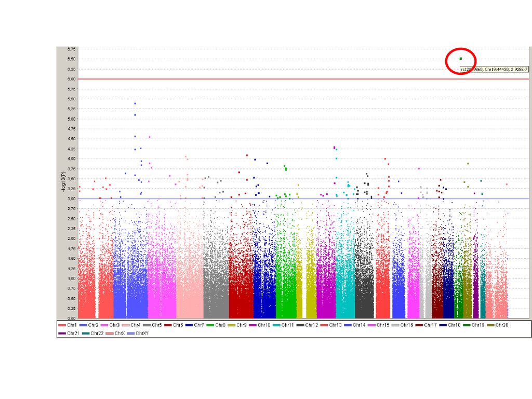Select the Chr10 legend entry
The height and width of the screenshot is (399, 532).
click(x=260, y=325)
